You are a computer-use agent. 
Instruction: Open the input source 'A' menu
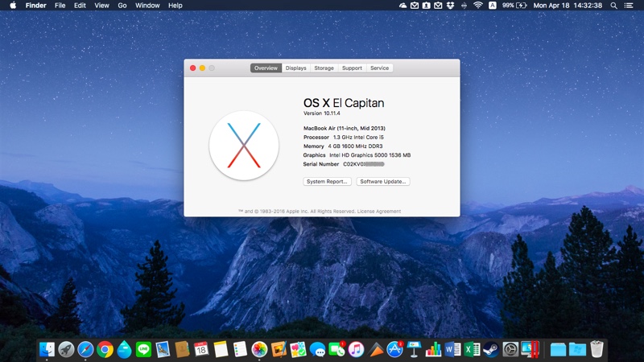click(x=493, y=6)
